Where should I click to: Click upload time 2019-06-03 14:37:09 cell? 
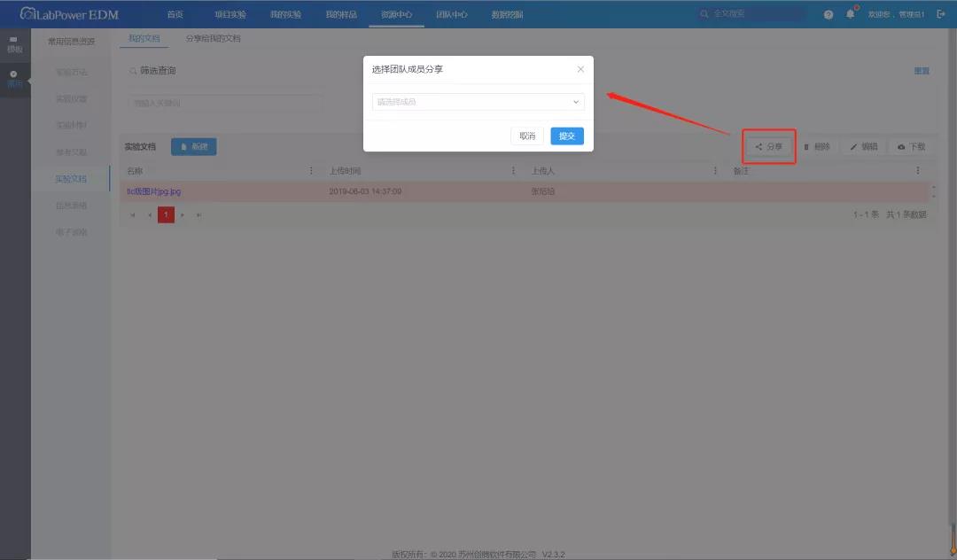(365, 191)
